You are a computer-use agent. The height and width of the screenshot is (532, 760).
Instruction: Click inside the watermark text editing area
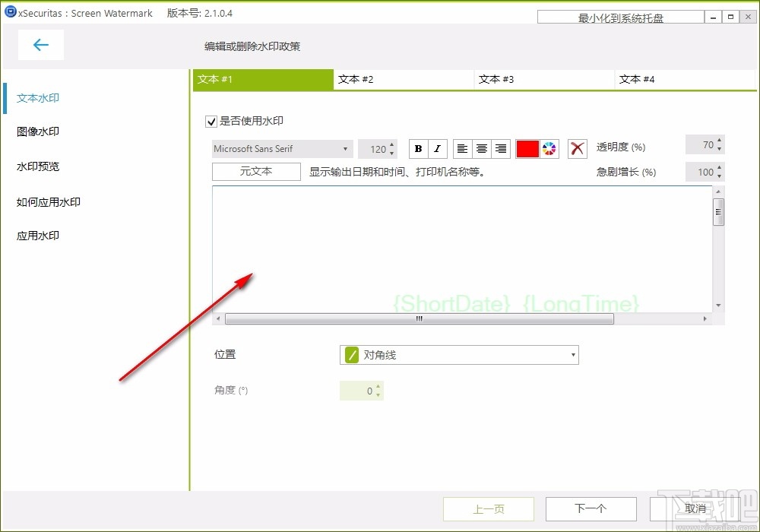462,249
